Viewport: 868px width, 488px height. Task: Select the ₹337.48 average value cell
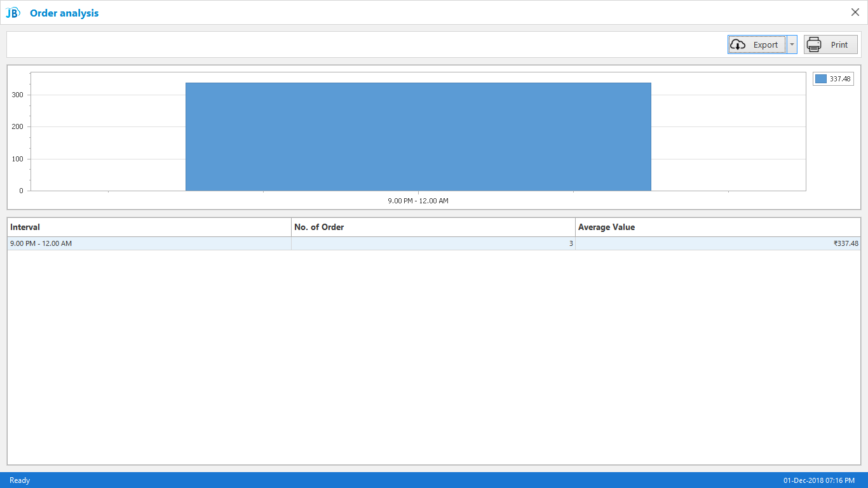tap(718, 243)
